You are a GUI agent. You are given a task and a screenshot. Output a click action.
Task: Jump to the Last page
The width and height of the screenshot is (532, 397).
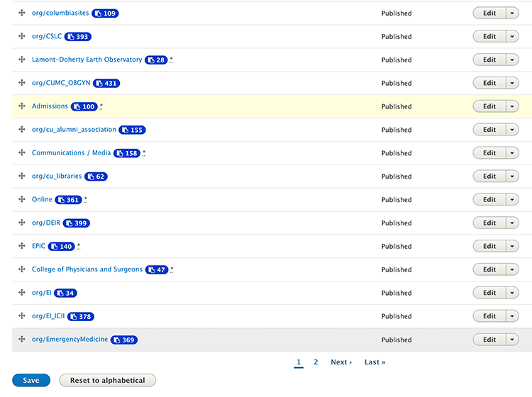(375, 362)
